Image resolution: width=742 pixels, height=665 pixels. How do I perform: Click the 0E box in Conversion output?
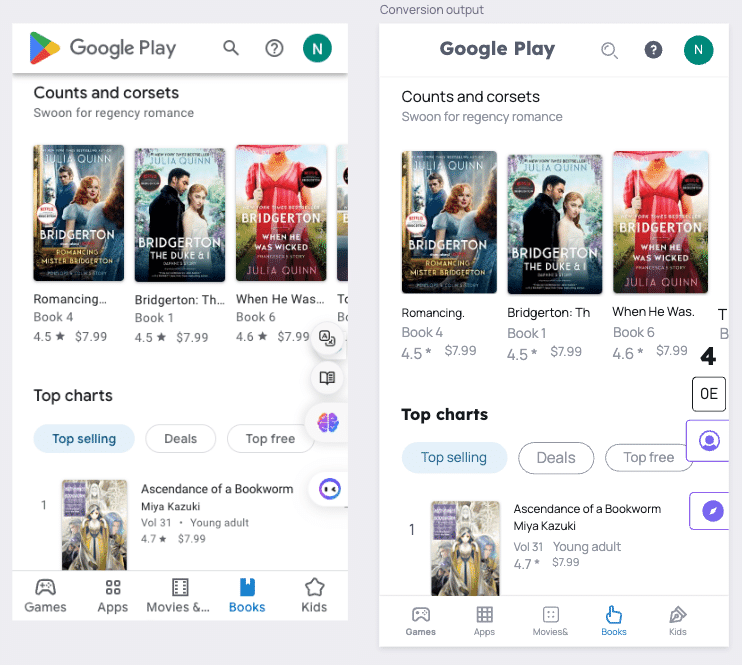click(x=709, y=394)
